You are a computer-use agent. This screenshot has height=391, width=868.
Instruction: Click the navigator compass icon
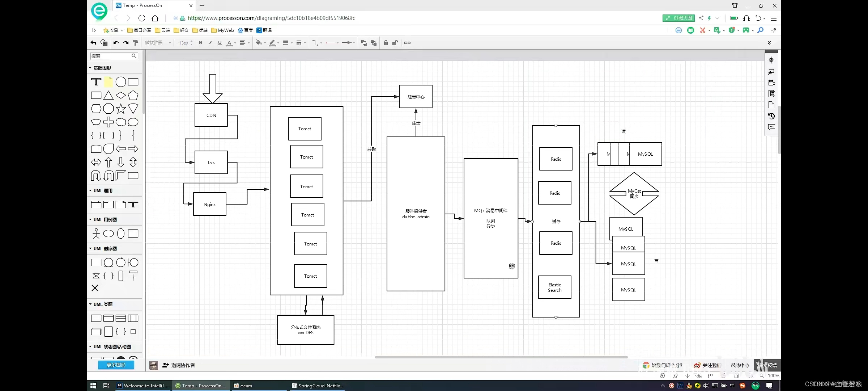pyautogui.click(x=771, y=60)
